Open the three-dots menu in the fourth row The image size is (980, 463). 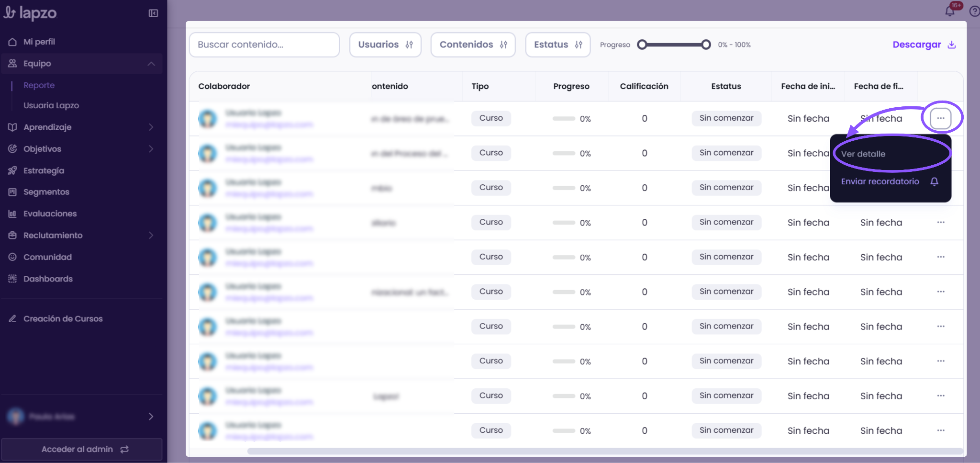coord(941,222)
